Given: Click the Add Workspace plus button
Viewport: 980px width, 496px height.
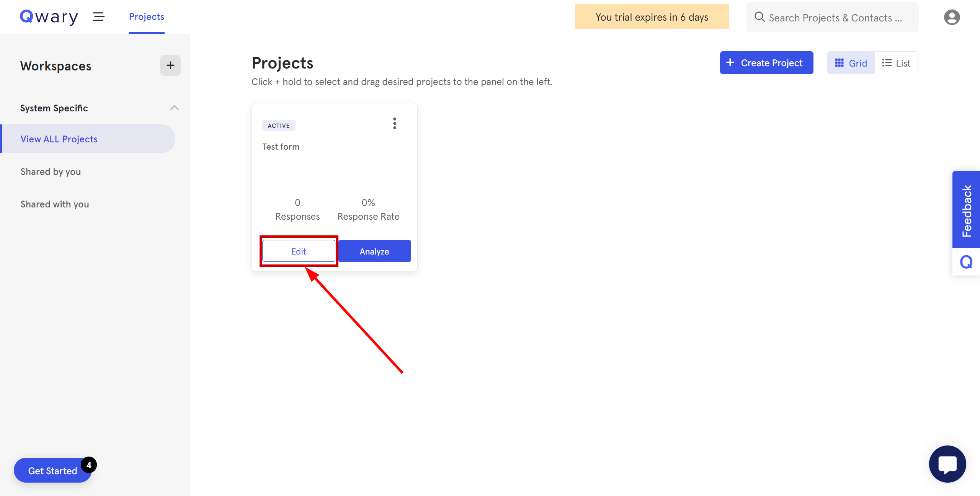Looking at the screenshot, I should (x=170, y=65).
